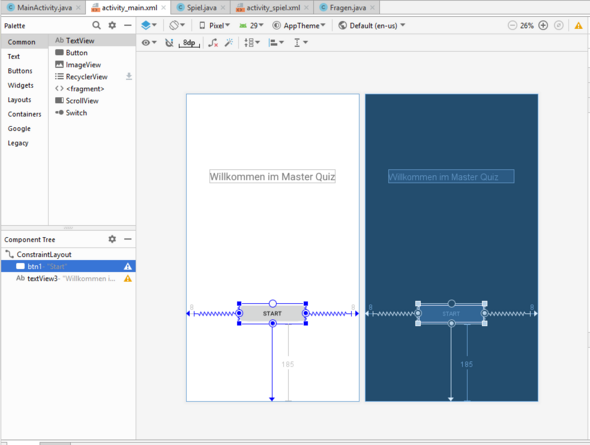The width and height of the screenshot is (590, 445).
Task: Search the Palette with magnifier icon
Action: point(96,25)
